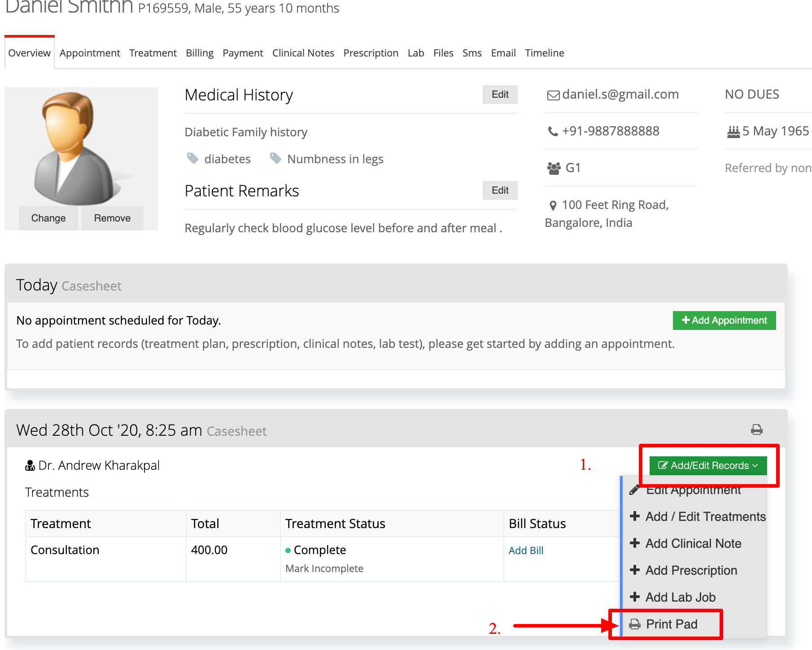Click the address location pin icon

coord(553,205)
